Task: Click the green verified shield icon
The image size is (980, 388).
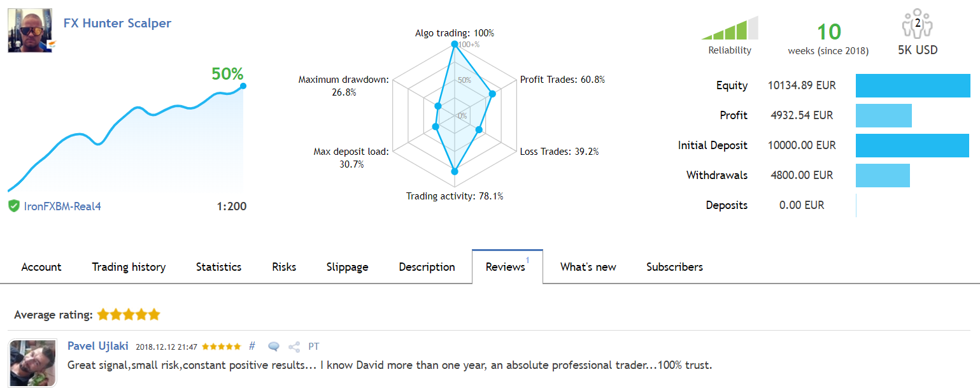Action: [13, 206]
